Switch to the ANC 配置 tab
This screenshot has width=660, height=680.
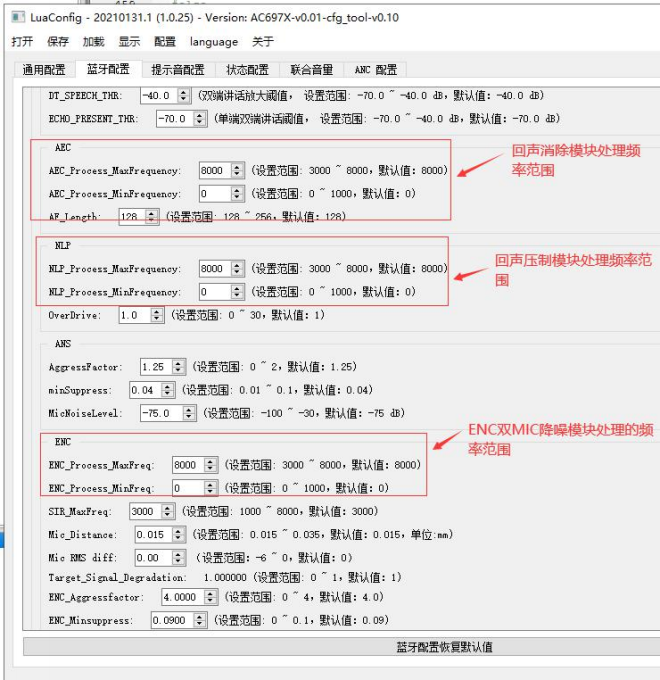point(376,69)
